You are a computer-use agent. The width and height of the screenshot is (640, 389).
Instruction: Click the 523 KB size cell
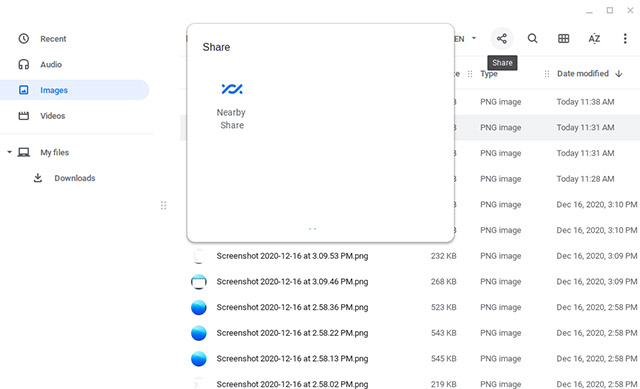(443, 307)
